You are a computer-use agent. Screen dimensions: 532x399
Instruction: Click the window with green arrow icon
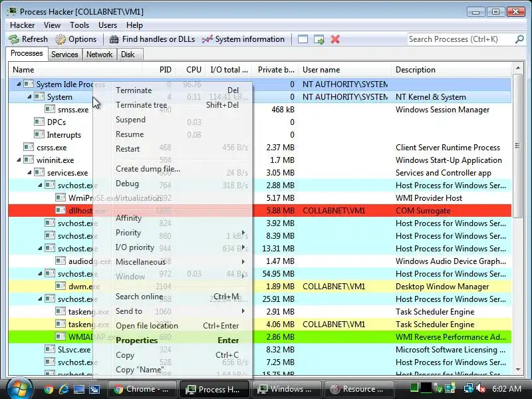pos(319,39)
